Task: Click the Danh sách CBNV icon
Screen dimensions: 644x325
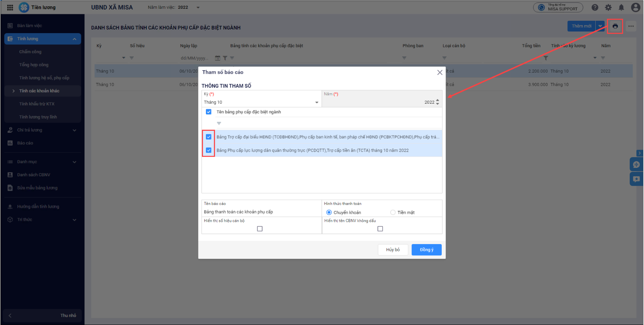Action: (x=10, y=175)
